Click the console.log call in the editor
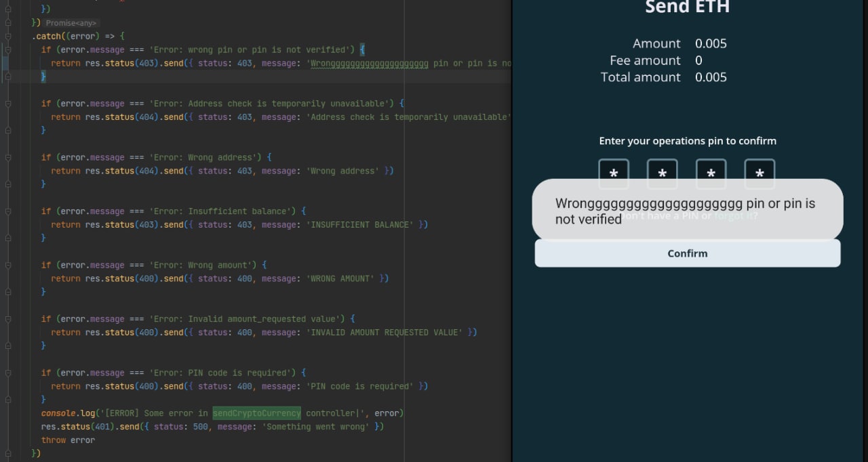The image size is (868, 462). pos(68,413)
